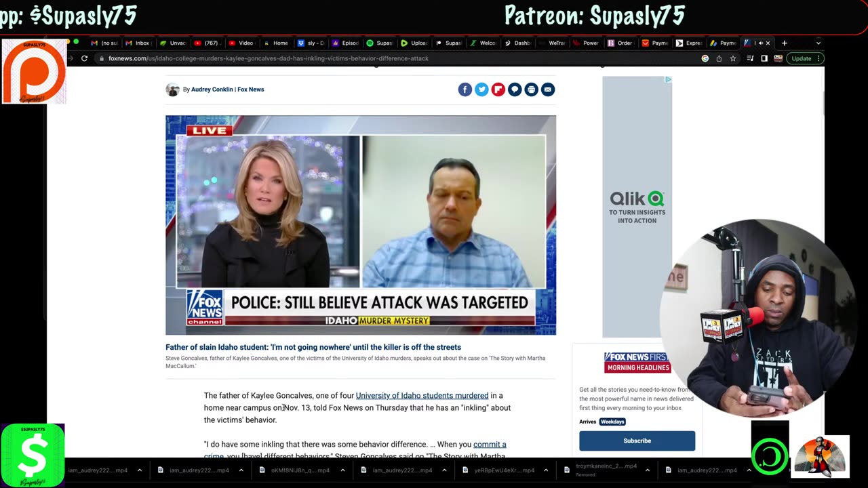The image size is (868, 488).
Task: Open 'Father of slain Idaho student' video title
Action: point(313,347)
